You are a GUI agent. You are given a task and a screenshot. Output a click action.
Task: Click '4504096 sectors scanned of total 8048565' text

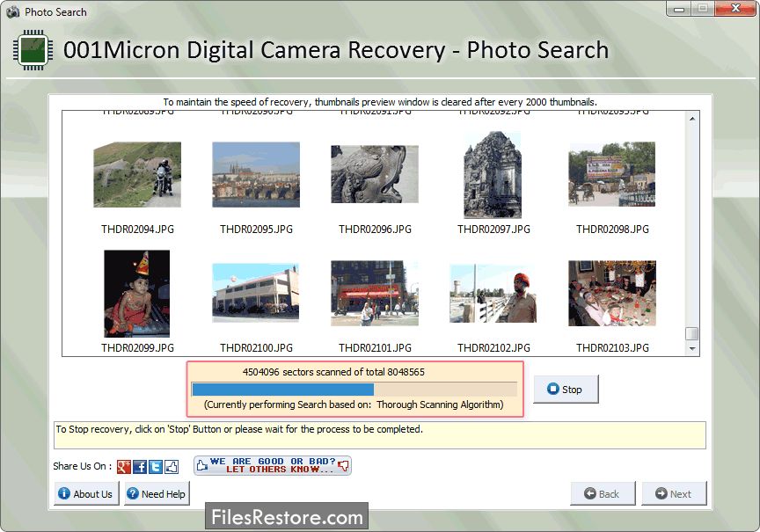(x=333, y=372)
